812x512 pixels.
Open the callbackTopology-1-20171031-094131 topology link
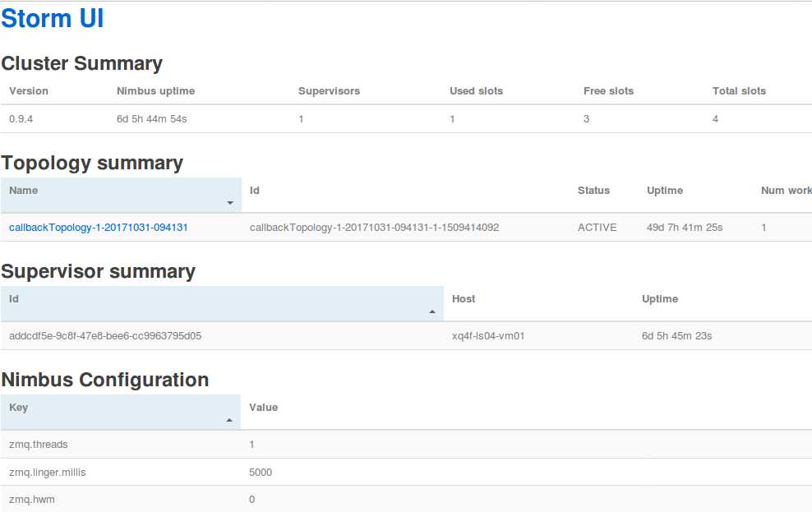99,228
